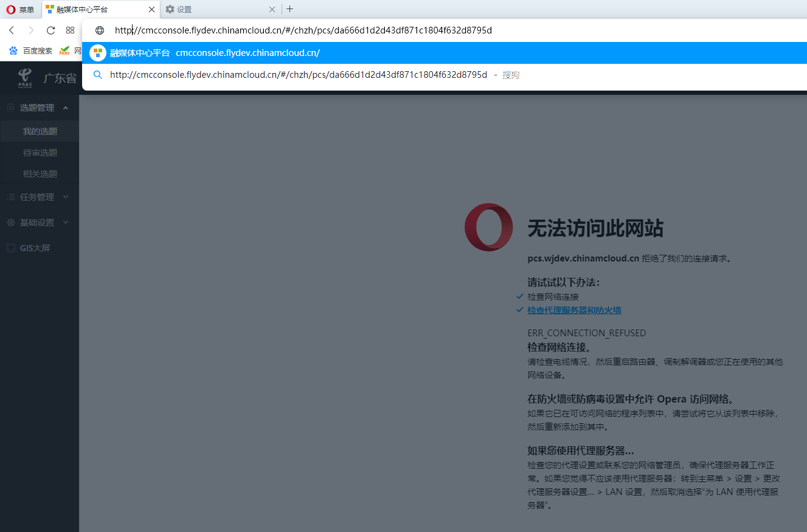Viewport: 807px width, 532px height.
Task: Close the 融媒体中心平台 tab
Action: point(151,9)
